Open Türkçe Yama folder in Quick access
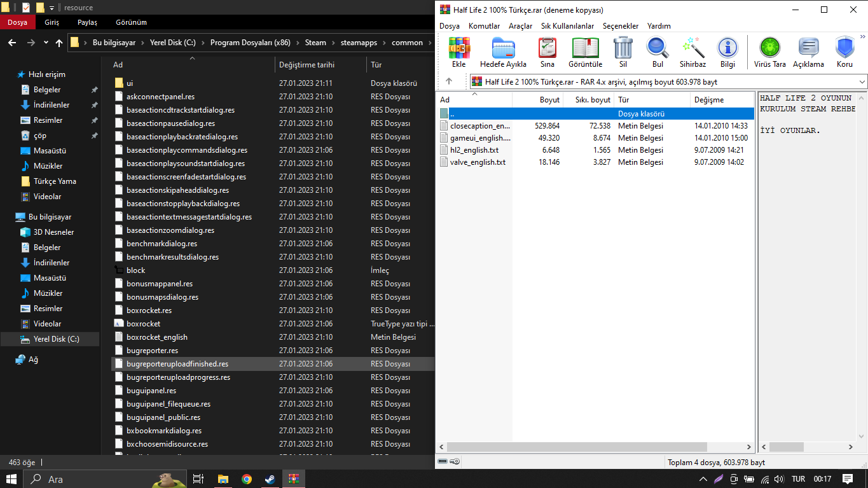This screenshot has width=868, height=488. [55, 181]
